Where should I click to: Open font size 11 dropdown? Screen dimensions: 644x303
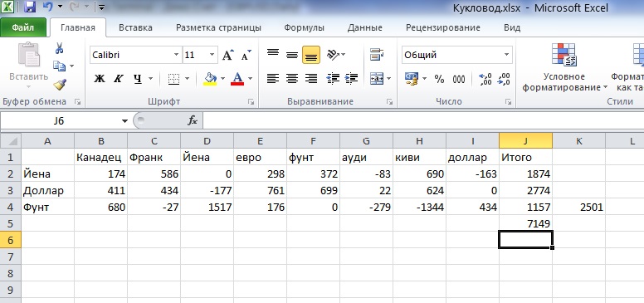[212, 55]
